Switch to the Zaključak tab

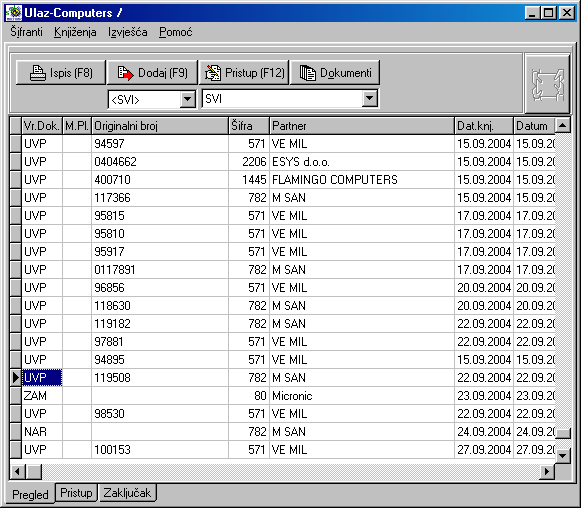[127, 493]
